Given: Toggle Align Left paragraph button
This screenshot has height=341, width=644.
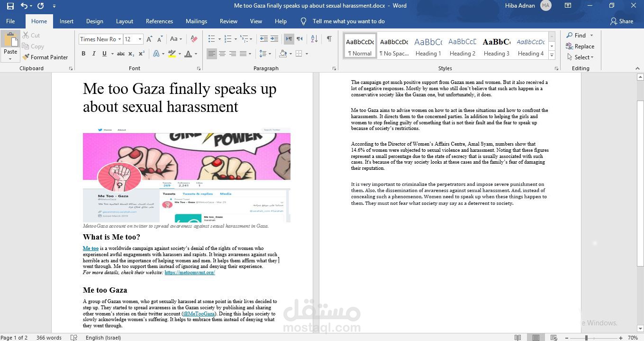Looking at the screenshot, I should (212, 54).
